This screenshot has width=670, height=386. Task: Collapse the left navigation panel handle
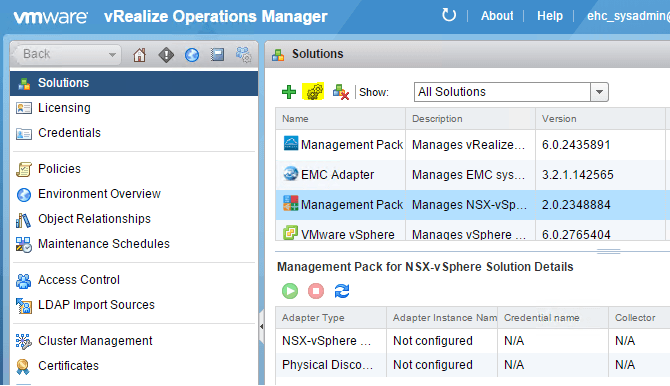coord(261,327)
